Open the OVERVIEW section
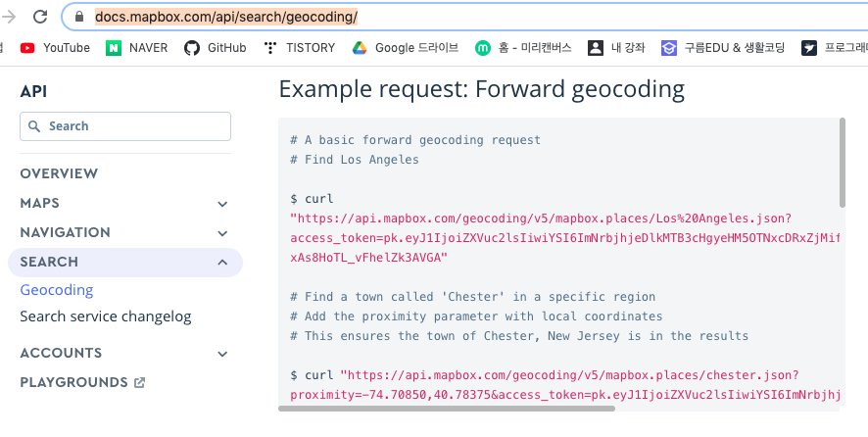This screenshot has width=868, height=437. [59, 173]
